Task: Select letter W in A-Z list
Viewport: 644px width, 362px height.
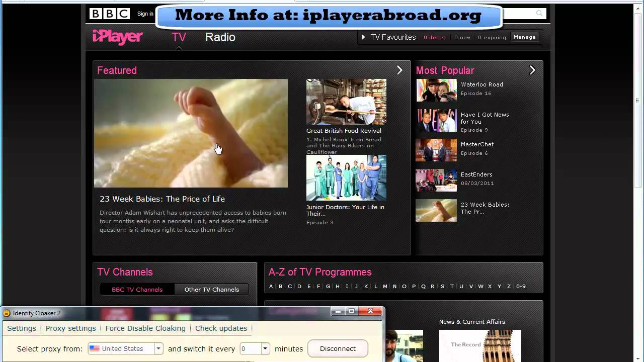Action: pyautogui.click(x=480, y=287)
